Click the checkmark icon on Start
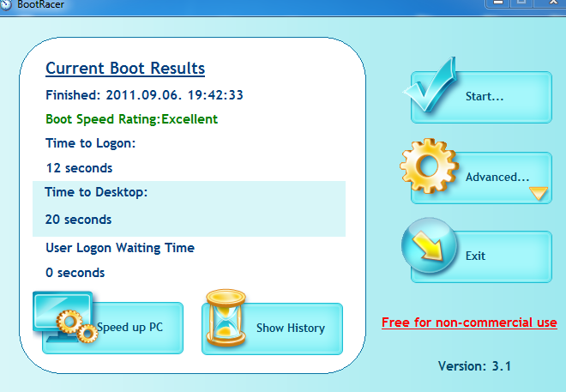 click(x=431, y=85)
